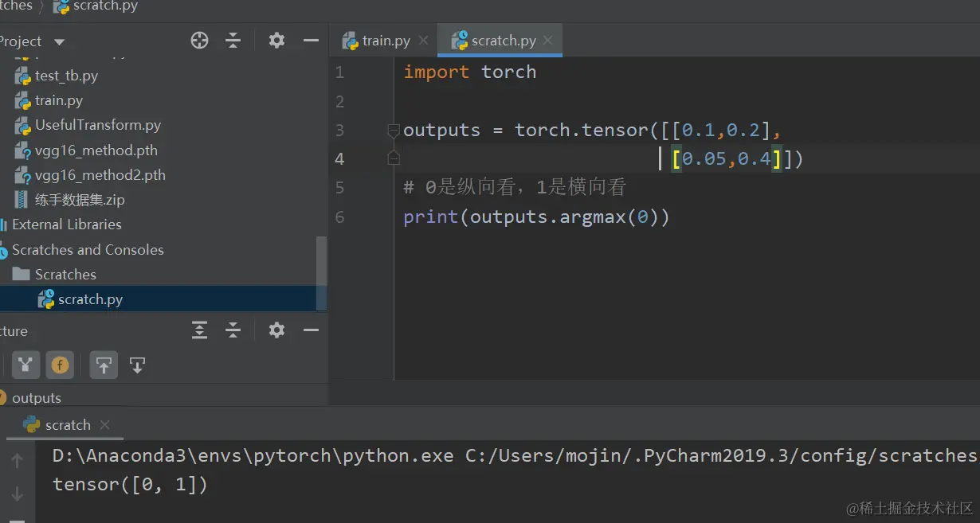The image size is (980, 523).
Task: Open Project panel settings gear
Action: (276, 41)
